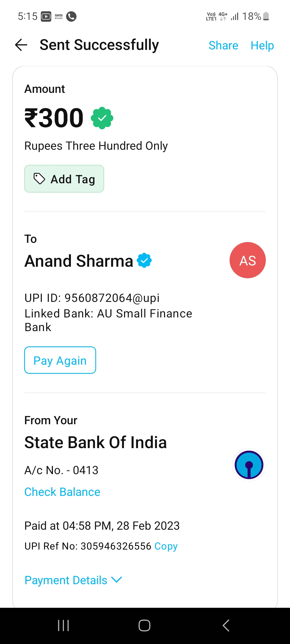Tap the tag icon in Add Tag
Image resolution: width=290 pixels, height=644 pixels.
pyautogui.click(x=39, y=179)
